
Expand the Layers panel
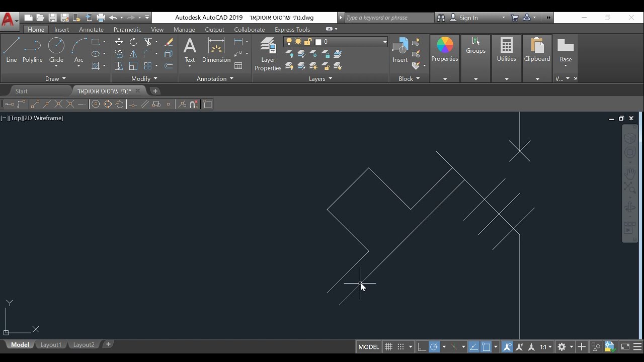320,78
